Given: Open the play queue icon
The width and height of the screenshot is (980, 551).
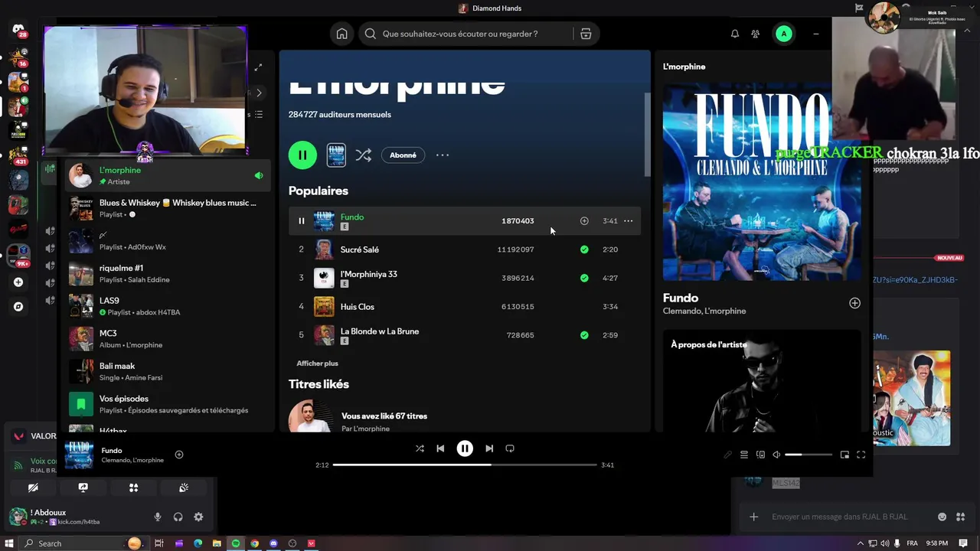Looking at the screenshot, I should (x=743, y=455).
